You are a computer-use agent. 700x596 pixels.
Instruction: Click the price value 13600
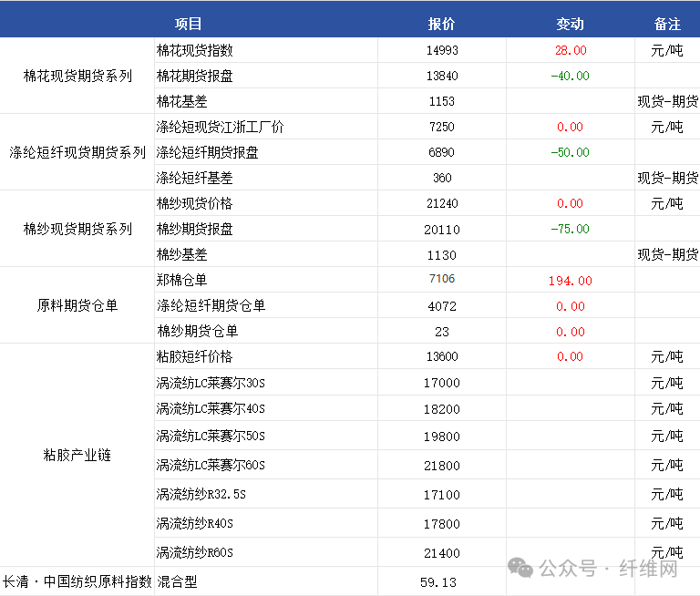coord(442,356)
